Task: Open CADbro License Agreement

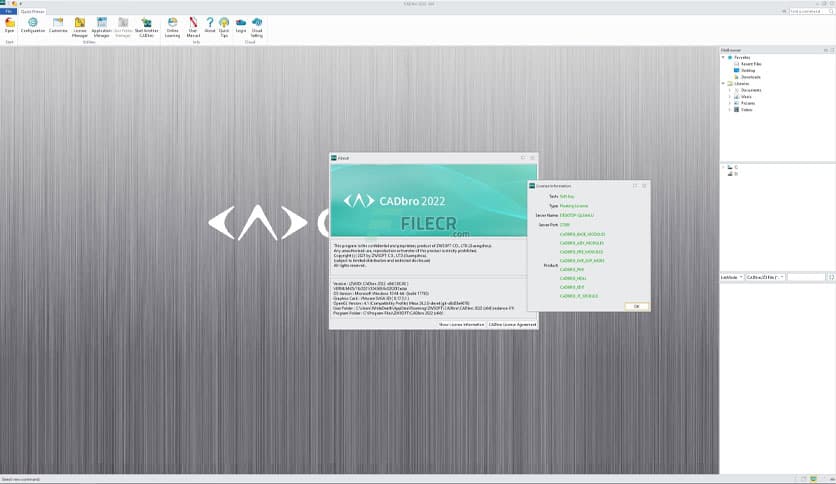Action: (512, 324)
